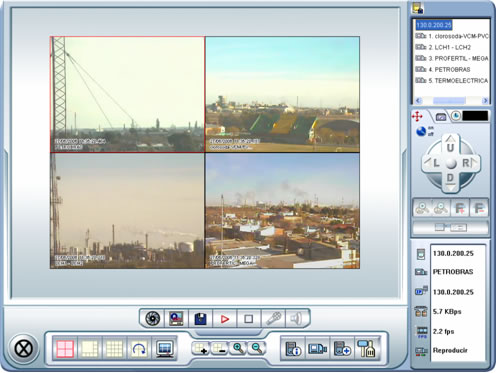This screenshot has height=373, width=497.
Task: Expand server node 130.0.200.25
Action: (434, 25)
